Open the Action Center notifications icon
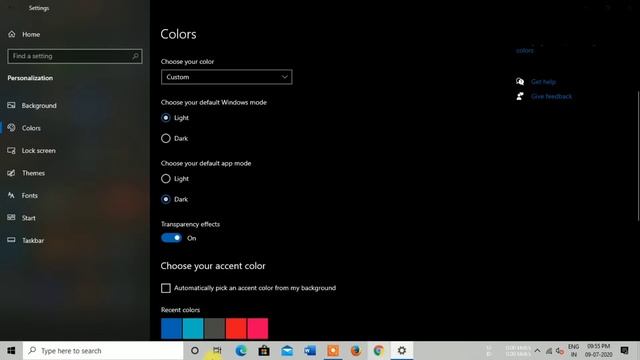Screen dimensions: 640x360 tap(624, 351)
